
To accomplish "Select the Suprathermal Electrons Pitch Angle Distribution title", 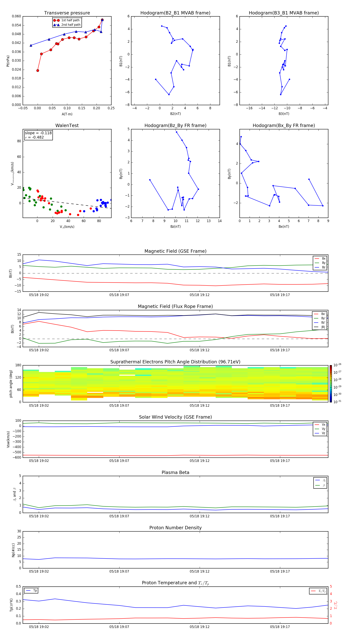I will 175,362.
